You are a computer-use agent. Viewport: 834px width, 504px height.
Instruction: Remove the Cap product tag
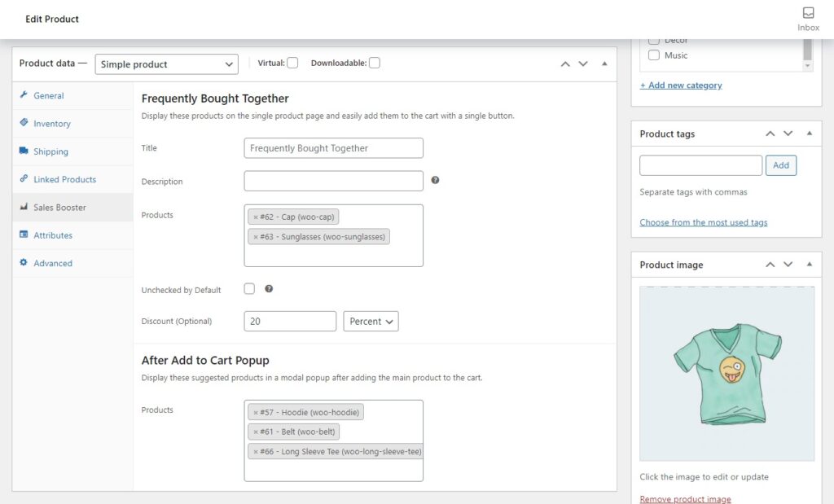point(255,217)
